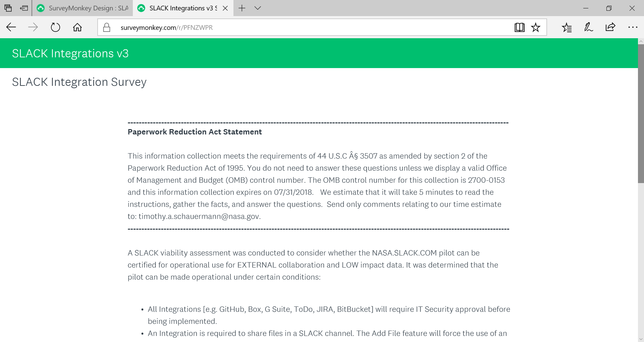
Task: Click the OMB control number 2700-0153
Action: tap(486, 180)
